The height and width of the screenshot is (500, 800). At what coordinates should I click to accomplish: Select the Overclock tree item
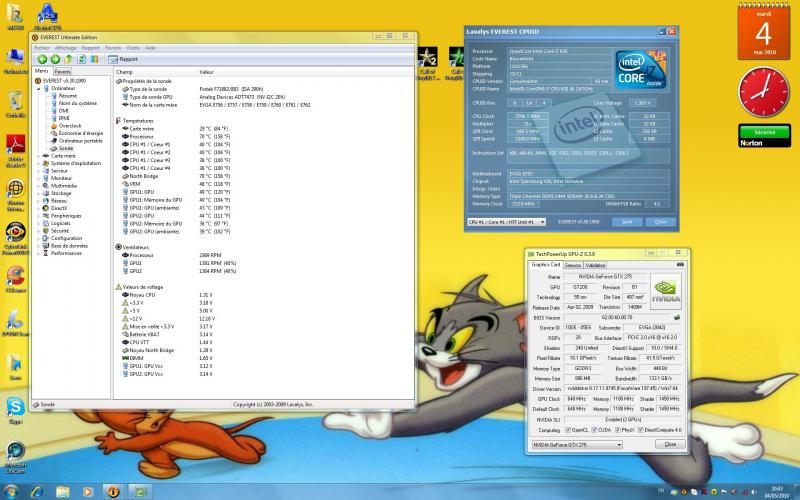point(69,126)
